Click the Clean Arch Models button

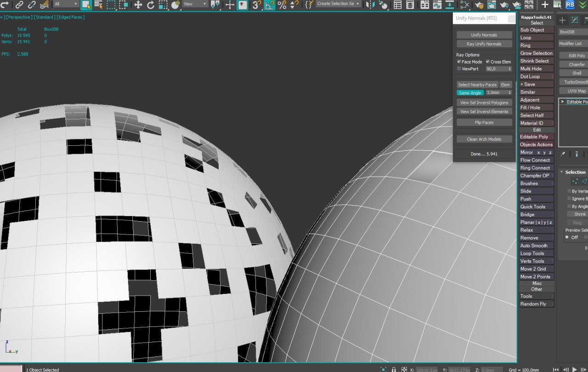pos(484,139)
